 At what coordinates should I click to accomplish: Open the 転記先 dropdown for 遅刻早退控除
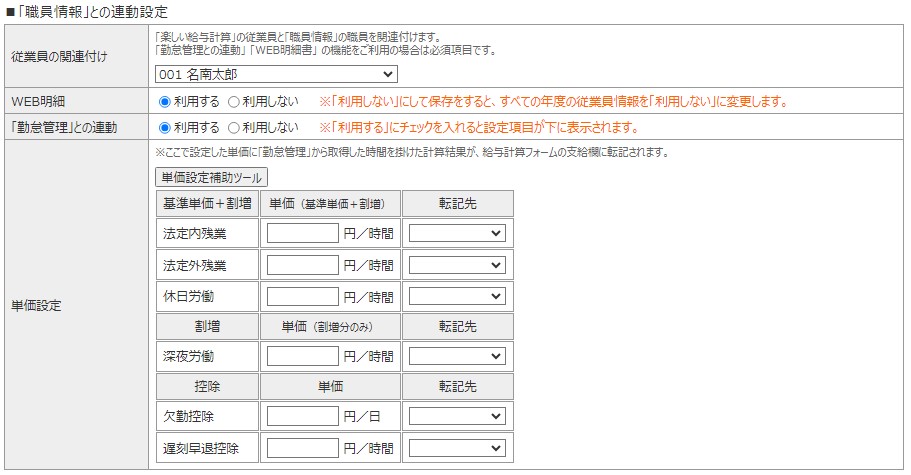pos(457,447)
